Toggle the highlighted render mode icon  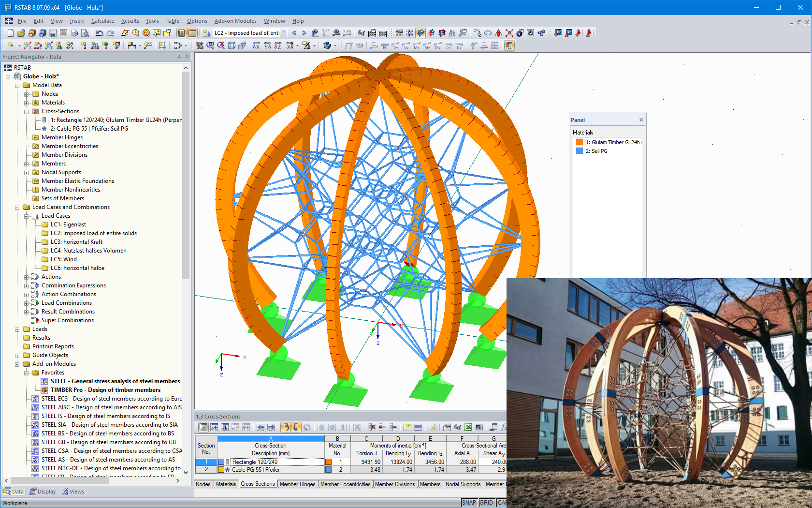pyautogui.click(x=420, y=33)
